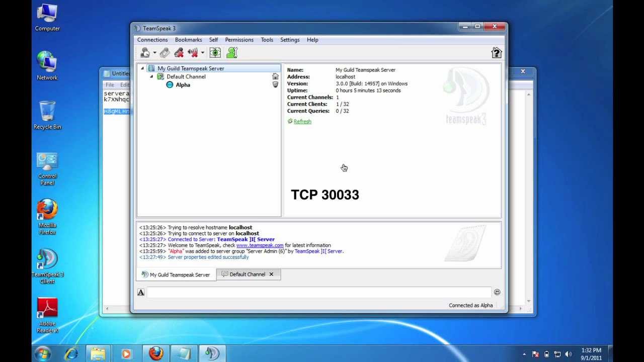
Task: Open the Self menu
Action: coord(213,40)
